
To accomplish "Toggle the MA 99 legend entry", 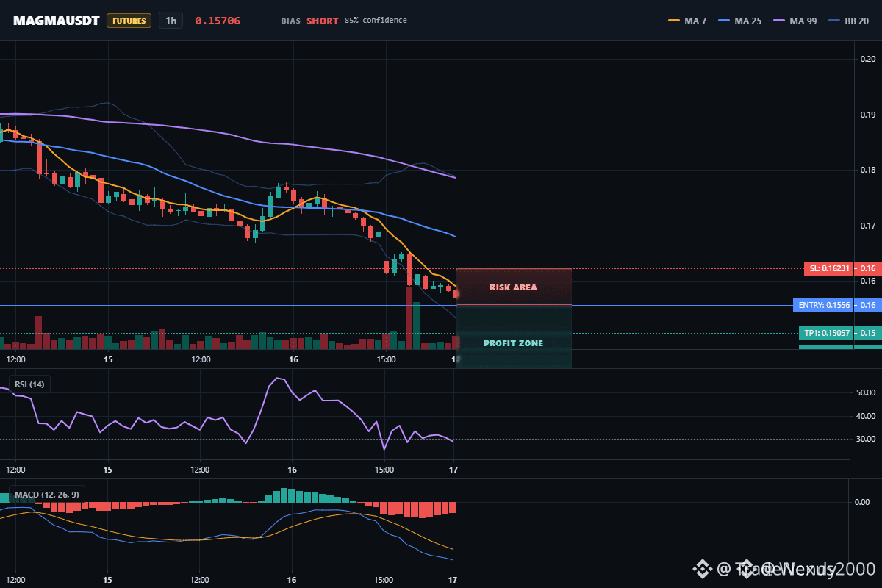I will point(795,21).
